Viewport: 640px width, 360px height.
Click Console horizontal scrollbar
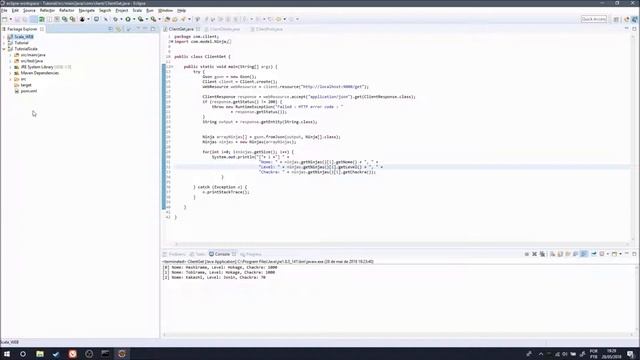click(398, 335)
